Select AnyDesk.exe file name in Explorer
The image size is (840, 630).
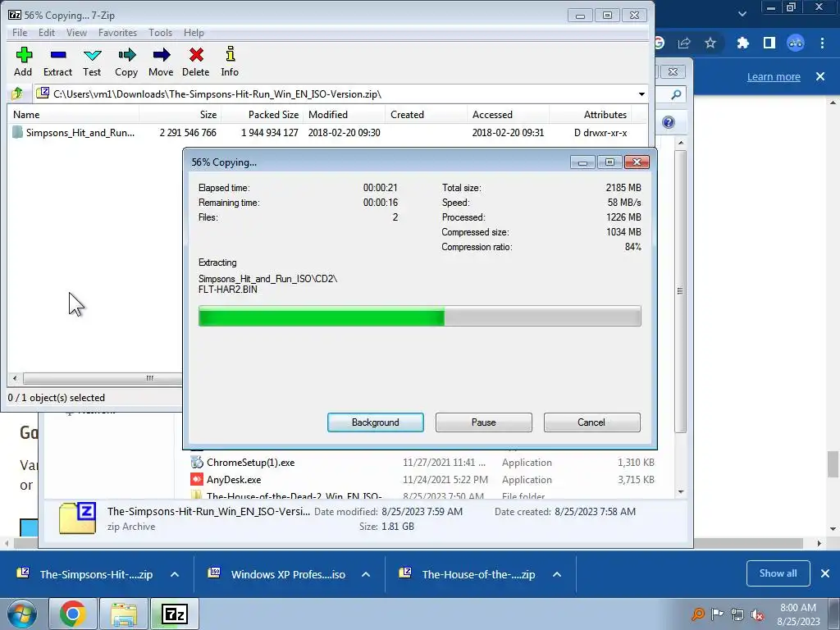tap(234, 479)
